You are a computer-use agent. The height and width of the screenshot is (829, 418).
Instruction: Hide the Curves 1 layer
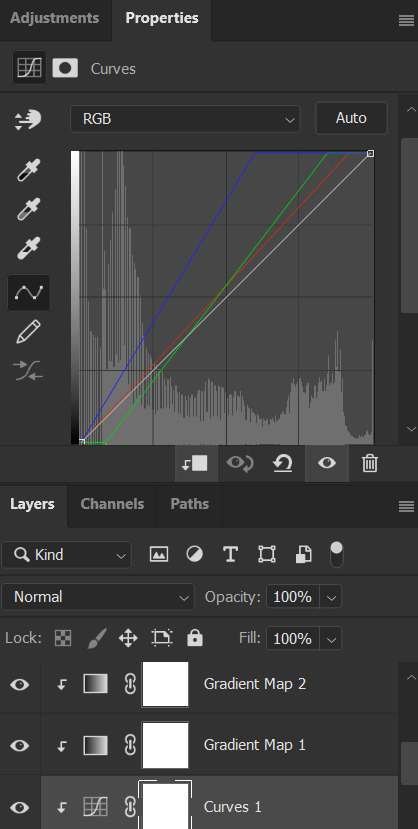pos(20,807)
